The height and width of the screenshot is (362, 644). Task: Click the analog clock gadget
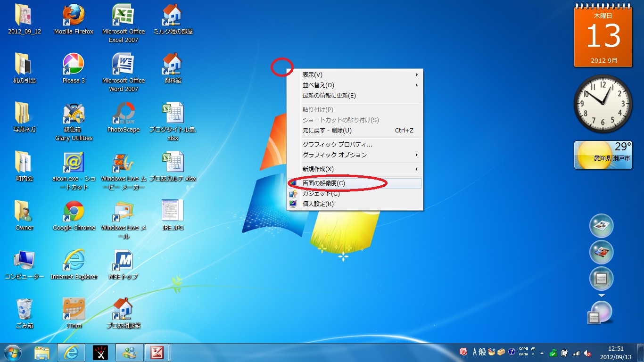(x=603, y=104)
